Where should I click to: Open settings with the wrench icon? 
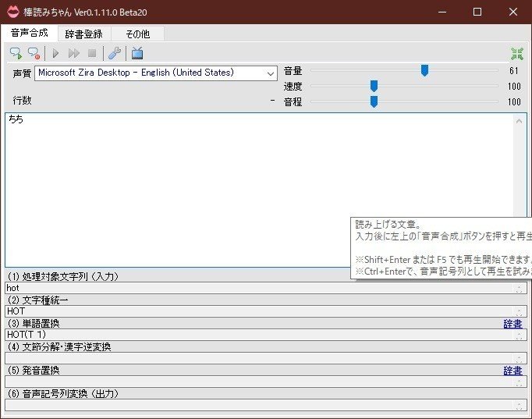click(115, 53)
